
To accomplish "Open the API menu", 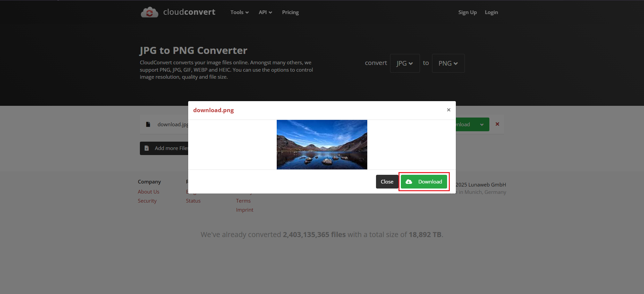I will click(x=265, y=12).
